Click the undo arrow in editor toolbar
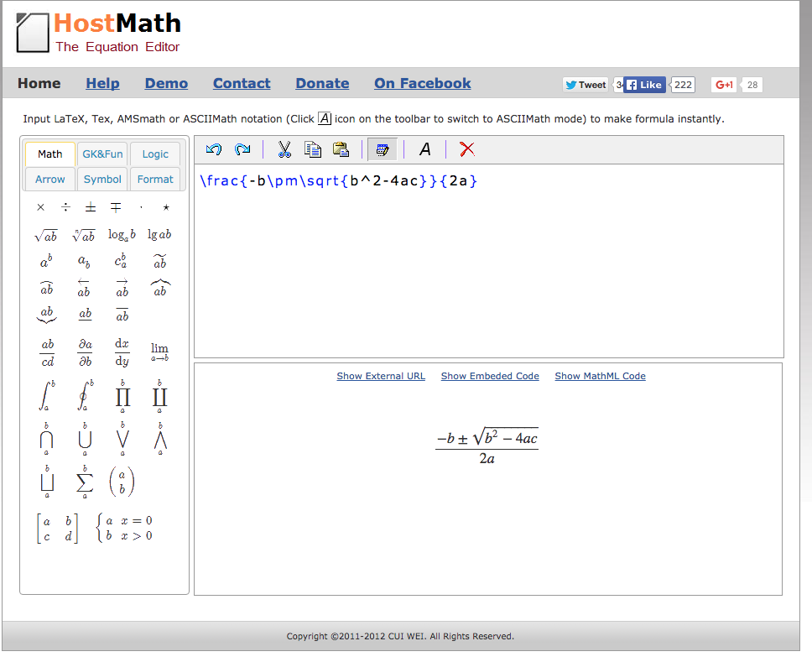Screen dimensions: 812x662 (214, 149)
